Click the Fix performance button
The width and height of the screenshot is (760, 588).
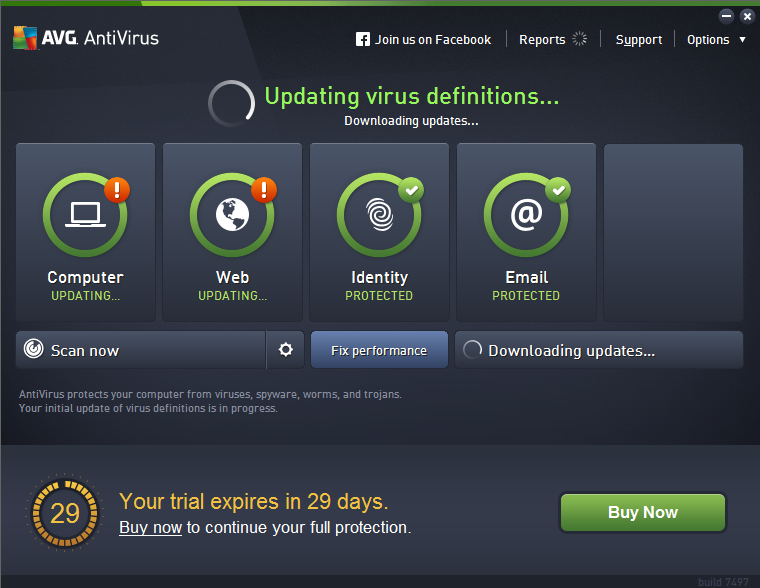click(x=379, y=350)
